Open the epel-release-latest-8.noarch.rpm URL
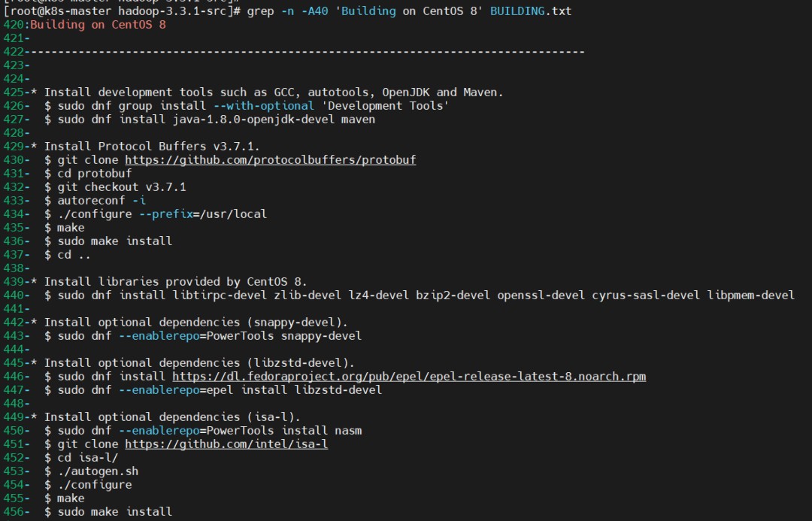This screenshot has height=521, width=812. point(409,377)
